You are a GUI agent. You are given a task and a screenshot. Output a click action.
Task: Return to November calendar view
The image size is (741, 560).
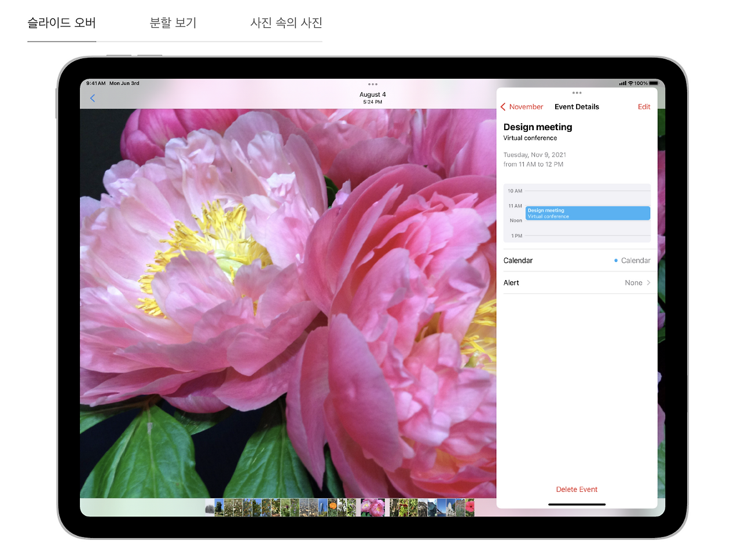522,107
